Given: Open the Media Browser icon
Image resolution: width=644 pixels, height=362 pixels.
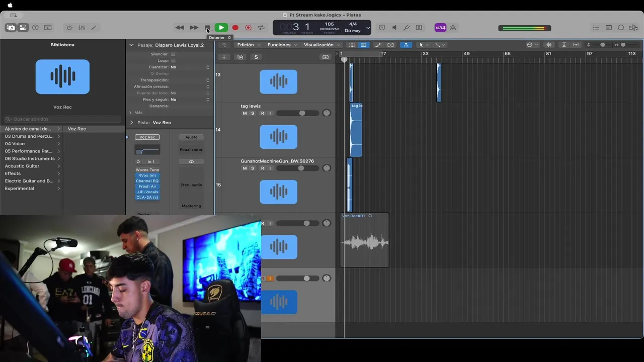Looking at the screenshot, I should (x=633, y=28).
